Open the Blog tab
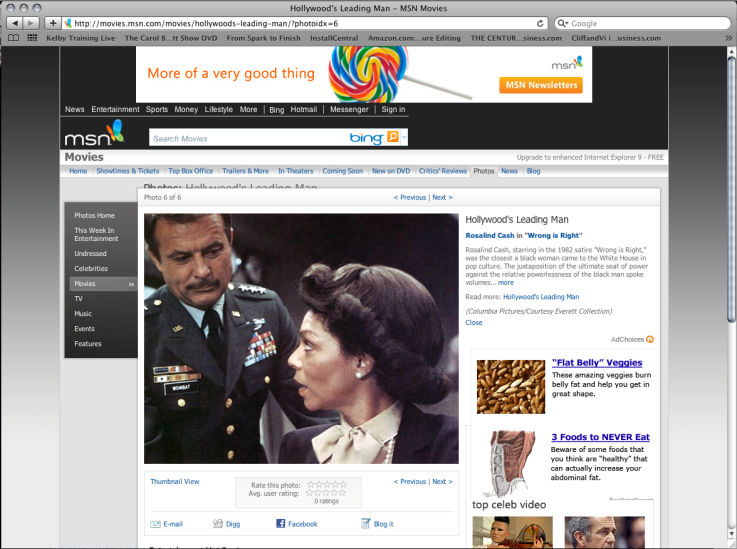Image resolution: width=737 pixels, height=549 pixels. [x=533, y=171]
